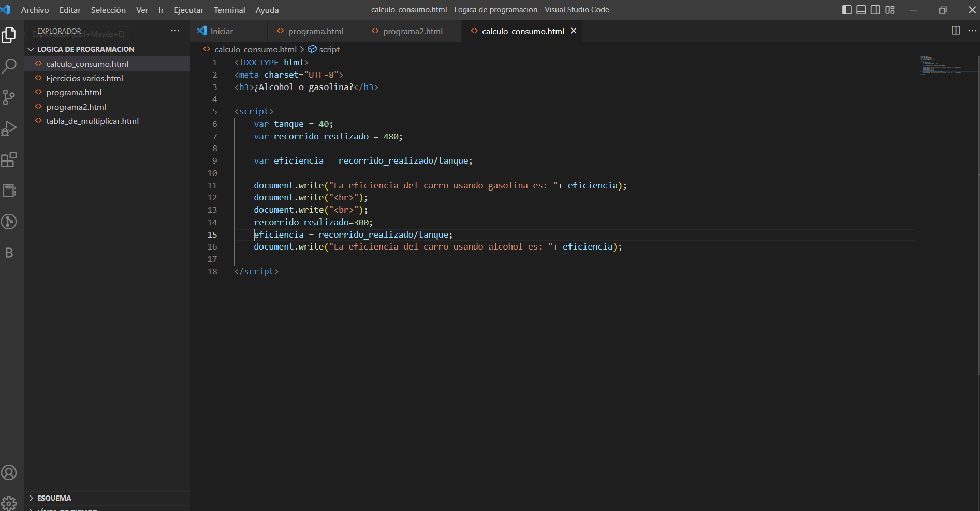The height and width of the screenshot is (511, 980).
Task: Open the notebook-style icon below Extensions
Action: point(9,191)
